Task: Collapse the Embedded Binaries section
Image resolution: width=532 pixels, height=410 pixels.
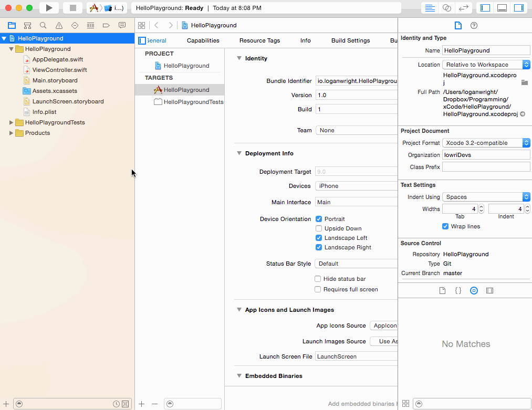Action: 239,376
